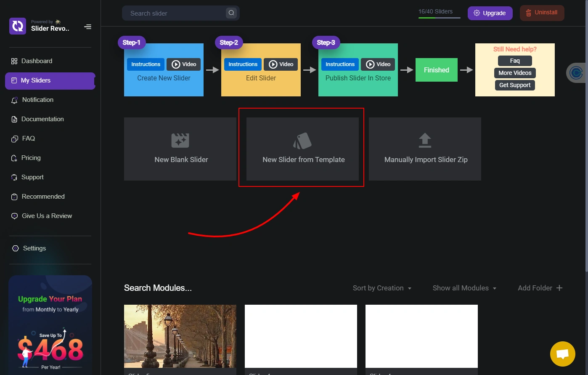Collapse sidebar with hamburger menu icon
Viewport: 588px width, 375px height.
tap(87, 27)
